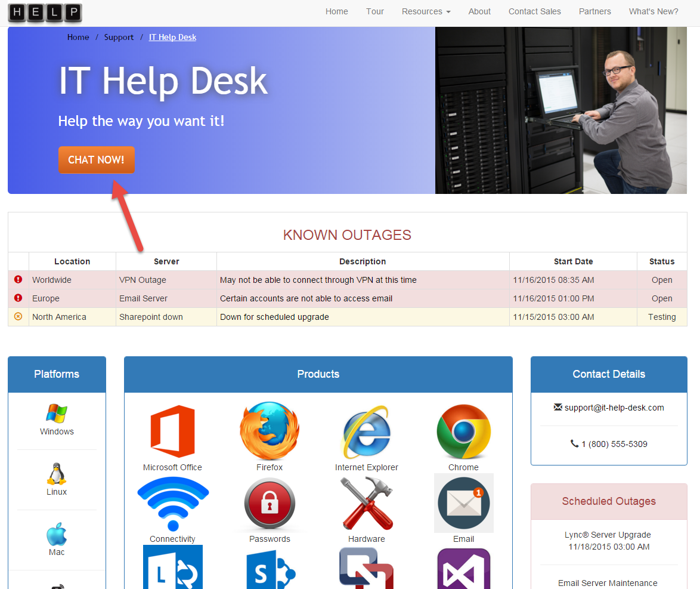Open What's New? in navigation
Image resolution: width=700 pixels, height=589 pixels.
653,11
